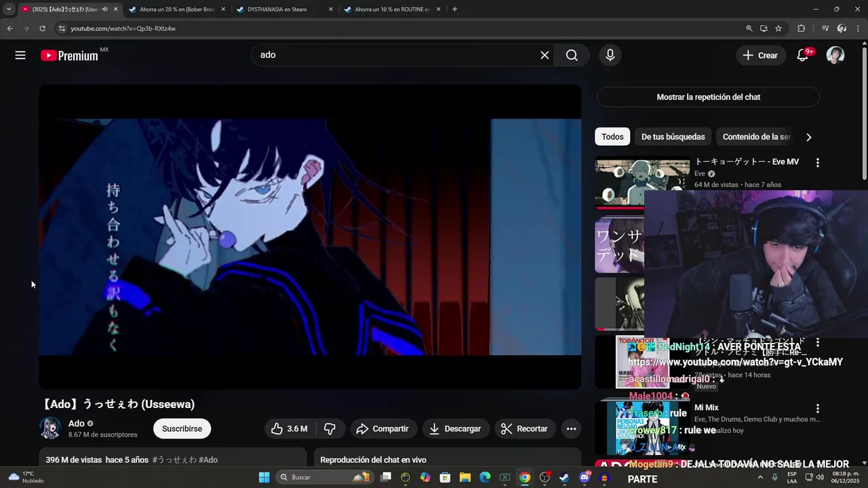Viewport: 868px width, 488px height.
Task: Open options menu for トーキョーゲットー video
Action: [818, 163]
